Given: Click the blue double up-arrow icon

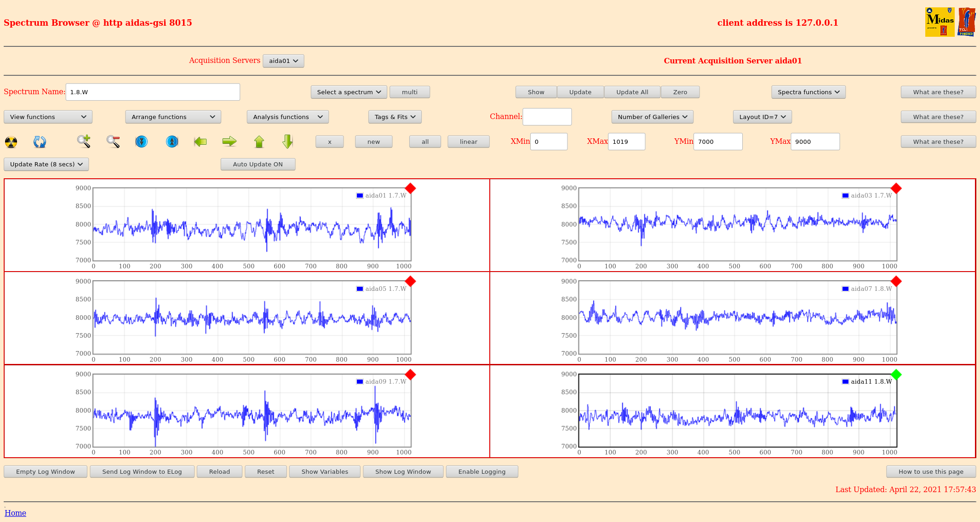Looking at the screenshot, I should click(172, 142).
